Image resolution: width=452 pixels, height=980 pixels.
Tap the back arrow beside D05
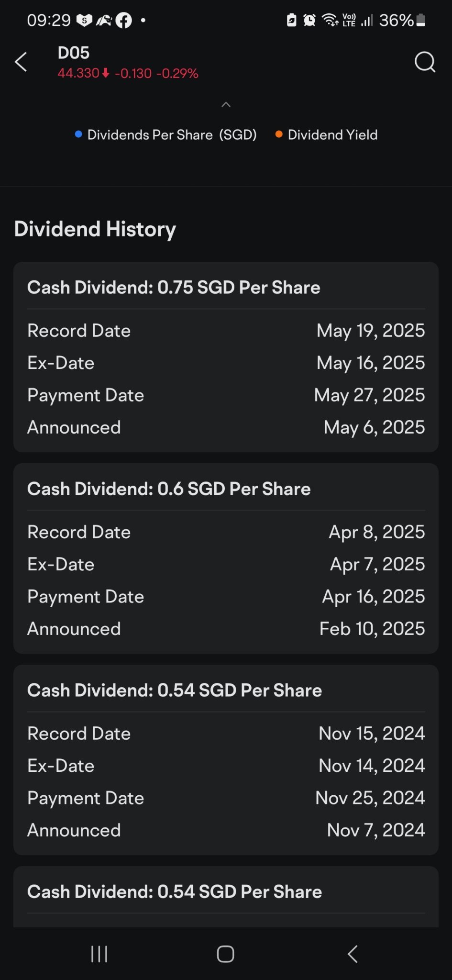click(21, 62)
